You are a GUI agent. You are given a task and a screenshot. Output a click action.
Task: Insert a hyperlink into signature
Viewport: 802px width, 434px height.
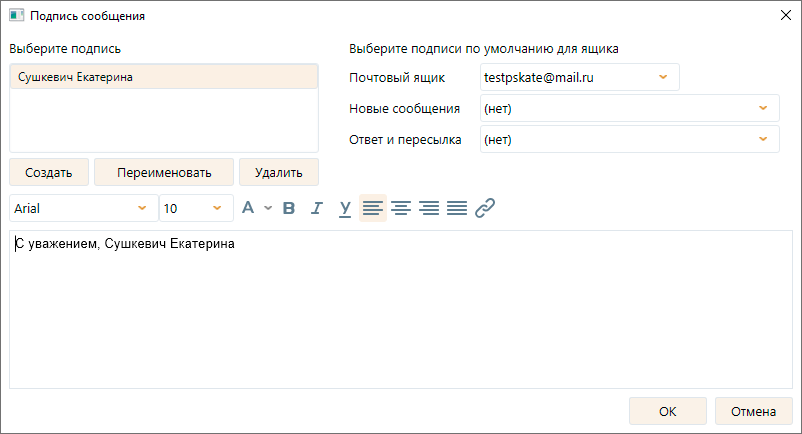[x=485, y=208]
